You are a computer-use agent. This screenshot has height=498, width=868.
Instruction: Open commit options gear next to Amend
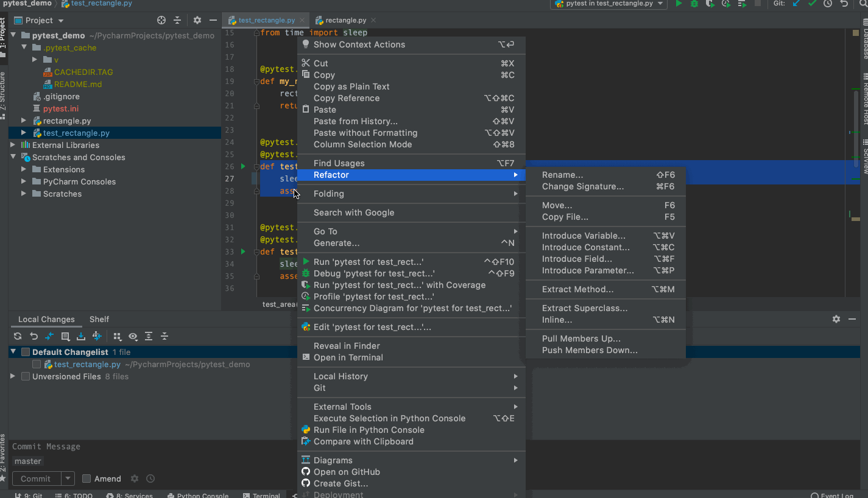click(135, 479)
